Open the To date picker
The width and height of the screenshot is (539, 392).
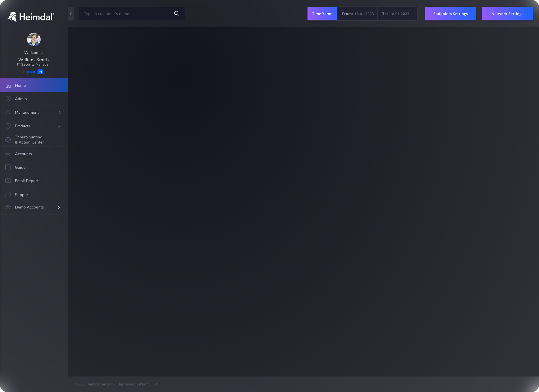coord(397,14)
